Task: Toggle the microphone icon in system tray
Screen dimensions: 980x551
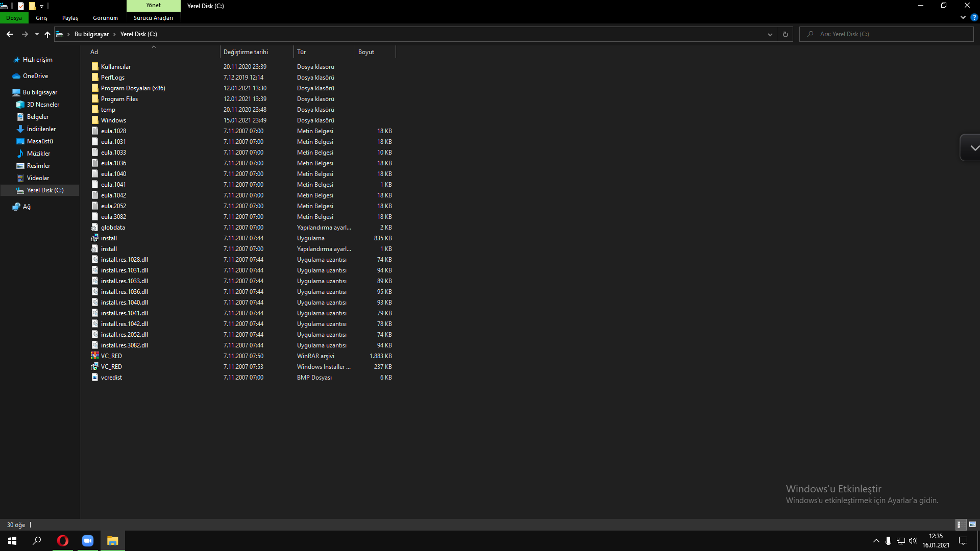Action: point(888,541)
